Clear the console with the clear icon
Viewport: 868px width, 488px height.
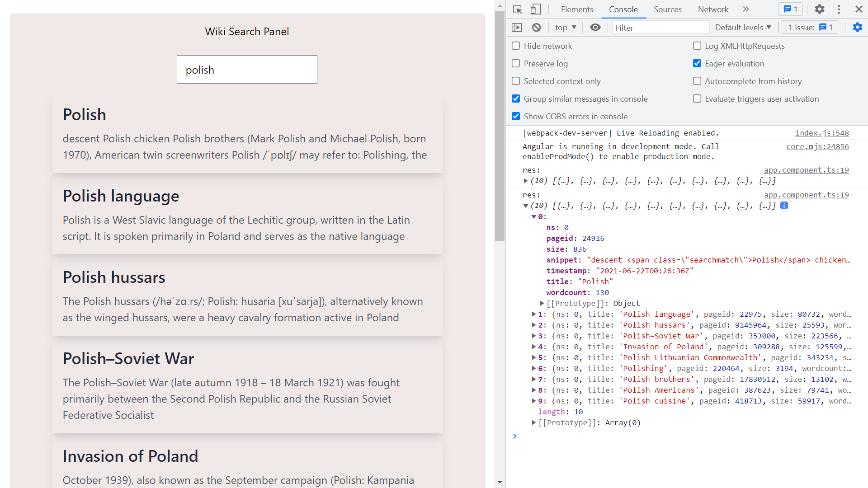536,28
